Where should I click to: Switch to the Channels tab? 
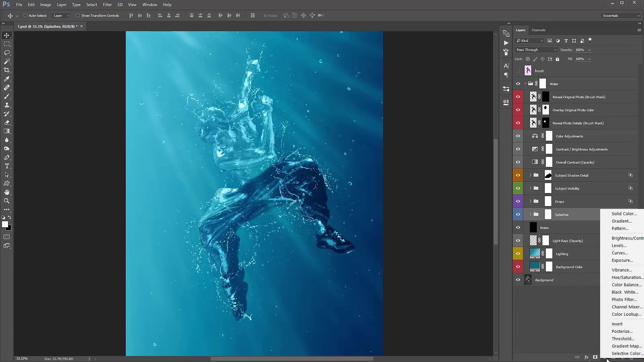pos(538,30)
